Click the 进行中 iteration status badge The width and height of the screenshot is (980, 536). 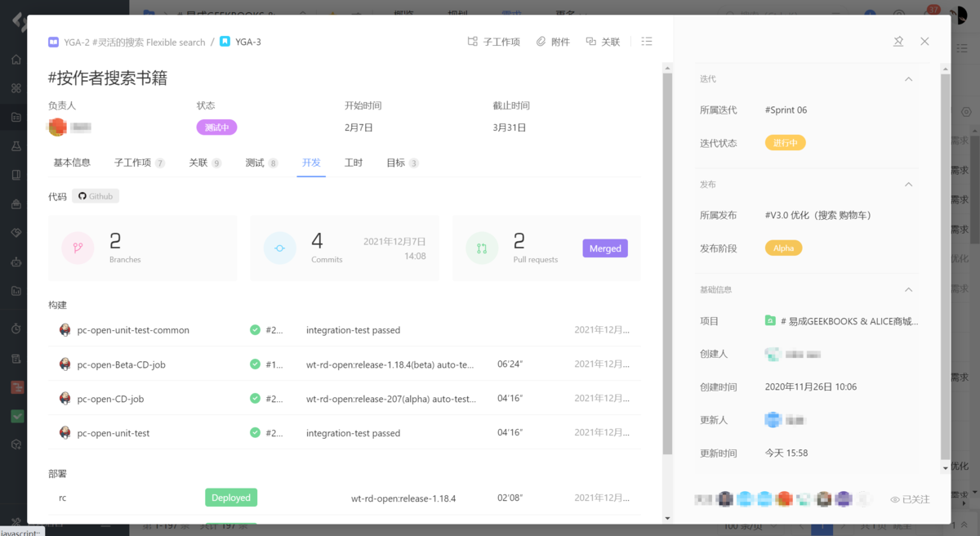coord(785,141)
